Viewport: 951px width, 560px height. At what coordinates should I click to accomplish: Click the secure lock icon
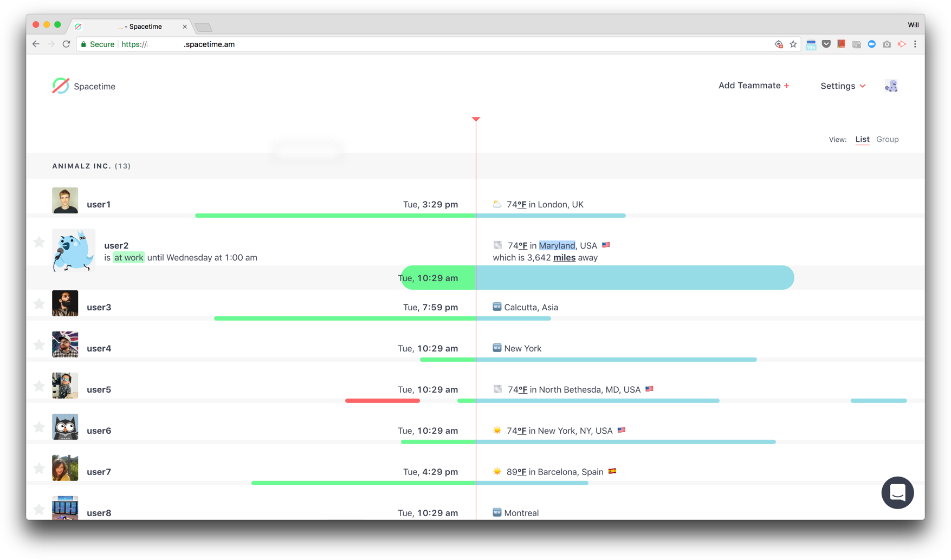[x=83, y=44]
